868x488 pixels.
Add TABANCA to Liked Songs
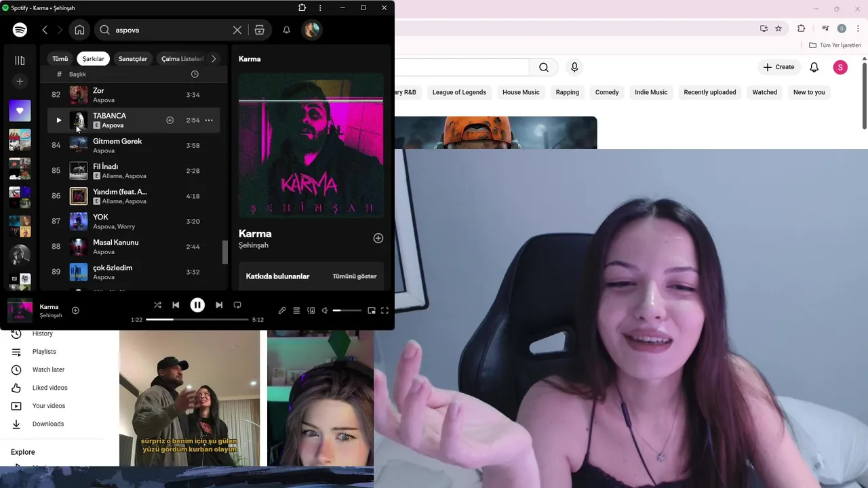[x=170, y=120]
